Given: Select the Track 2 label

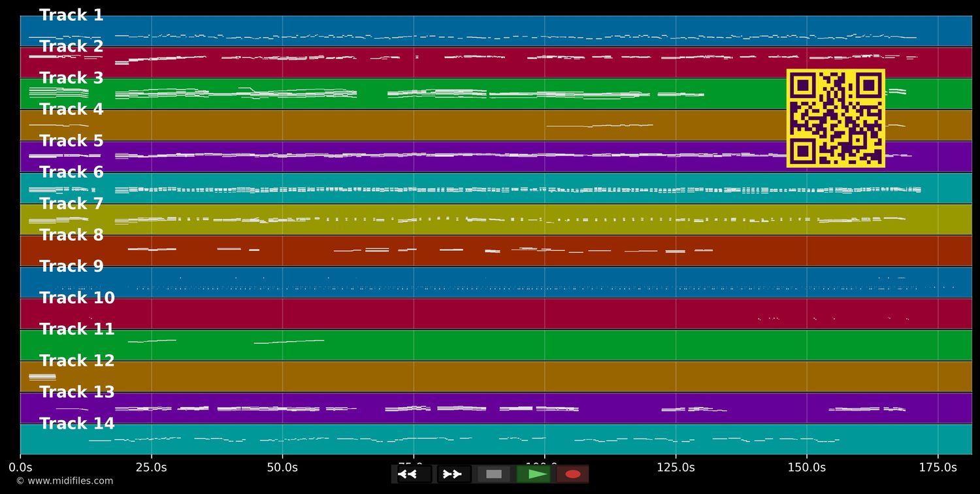Looking at the screenshot, I should pos(71,46).
